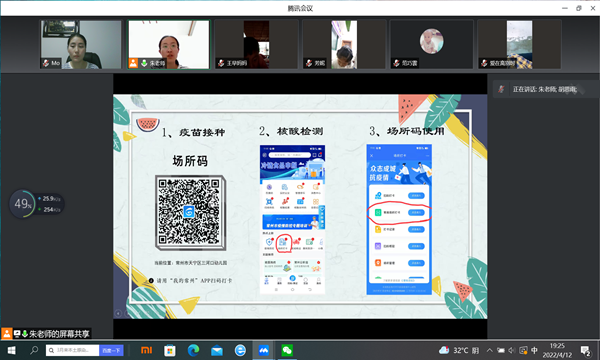The width and height of the screenshot is (600, 360).
Task: Select 芳妮's participant video tile
Action: [x=344, y=45]
